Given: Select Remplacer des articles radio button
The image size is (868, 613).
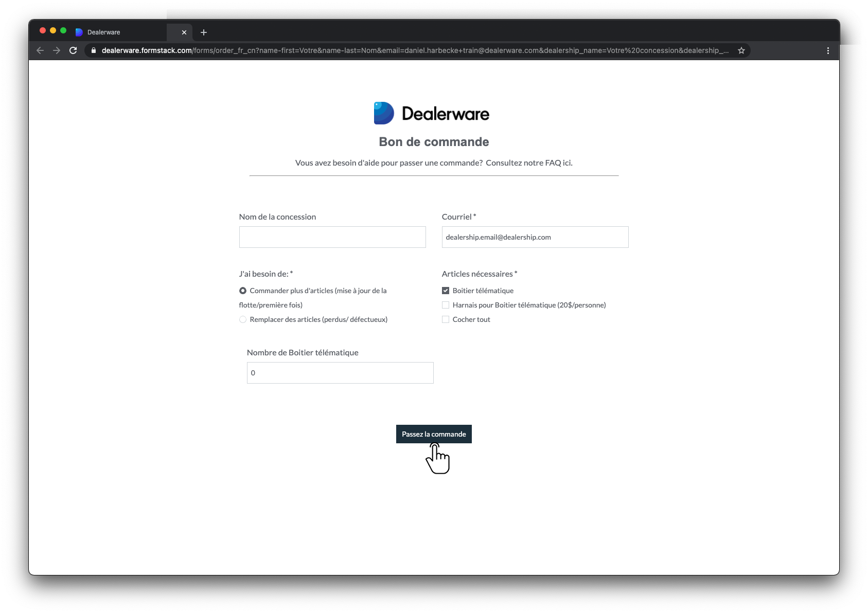Looking at the screenshot, I should pos(243,319).
